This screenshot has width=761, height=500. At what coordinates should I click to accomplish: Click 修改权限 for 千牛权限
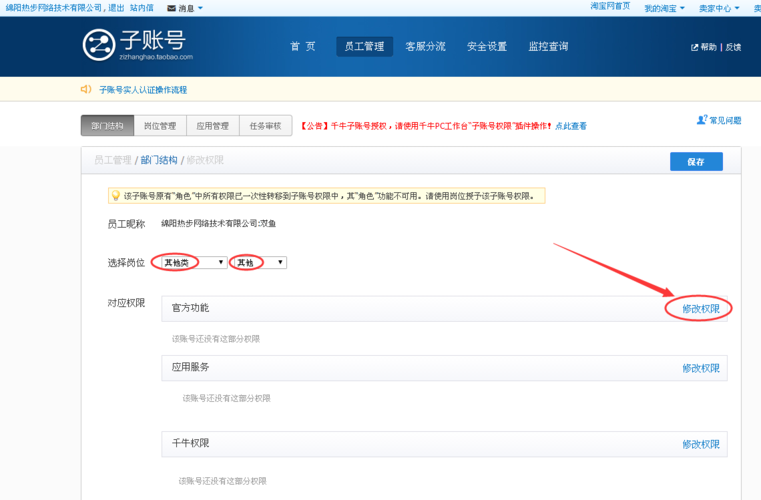coord(701,444)
